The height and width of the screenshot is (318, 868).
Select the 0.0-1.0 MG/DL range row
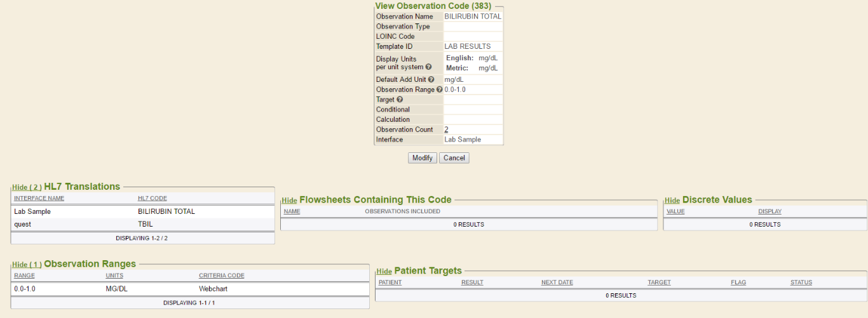pyautogui.click(x=189, y=289)
